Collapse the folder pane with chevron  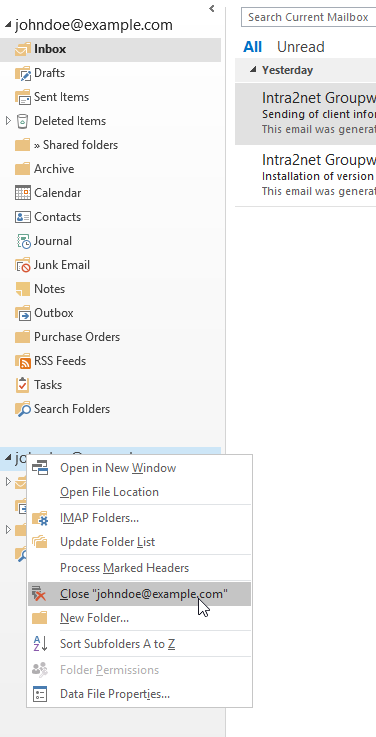pyautogui.click(x=212, y=8)
